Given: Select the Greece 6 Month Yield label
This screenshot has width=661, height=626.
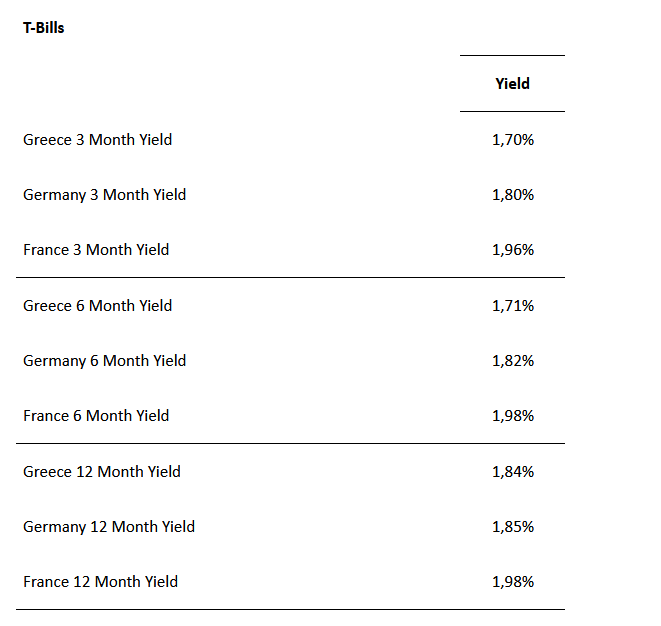Looking at the screenshot, I should pyautogui.click(x=97, y=306).
